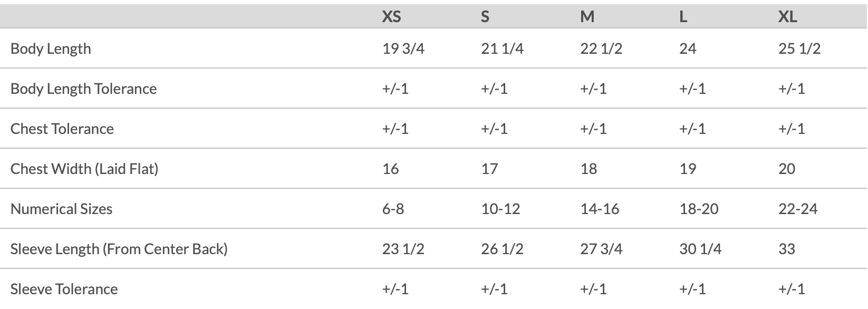The image size is (868, 309).
Task: Click the XS column header
Action: click(391, 17)
